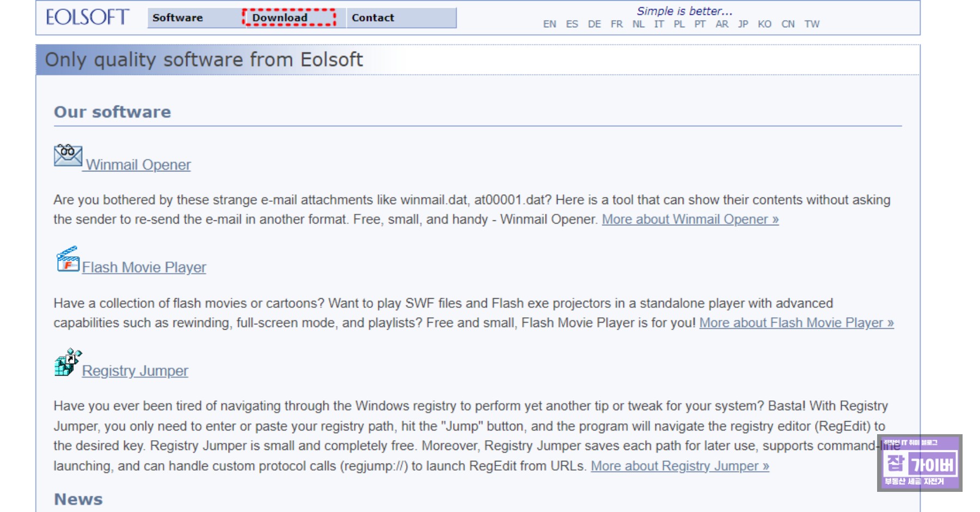Click the Eolsoft logo
The image size is (980, 512).
(x=87, y=17)
